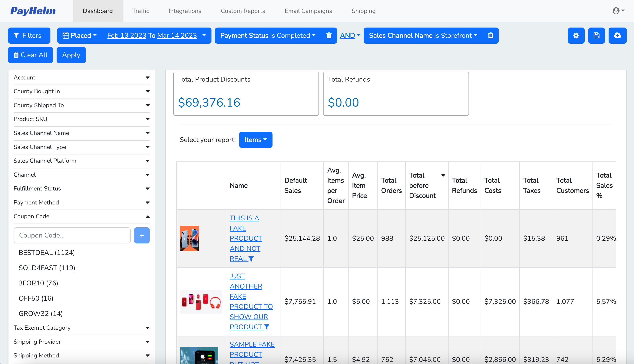The width and height of the screenshot is (634, 364).
Task: Click the cloud export icon
Action: [x=617, y=36]
